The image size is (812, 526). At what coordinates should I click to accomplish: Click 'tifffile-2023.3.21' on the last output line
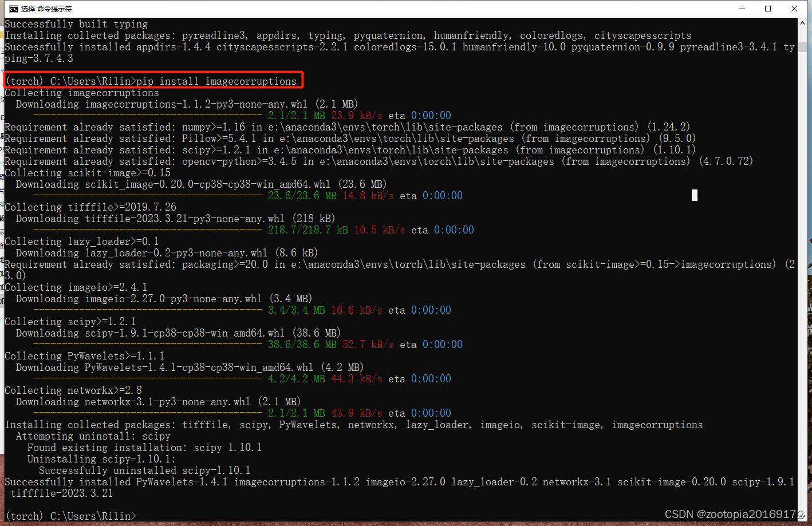(62, 493)
